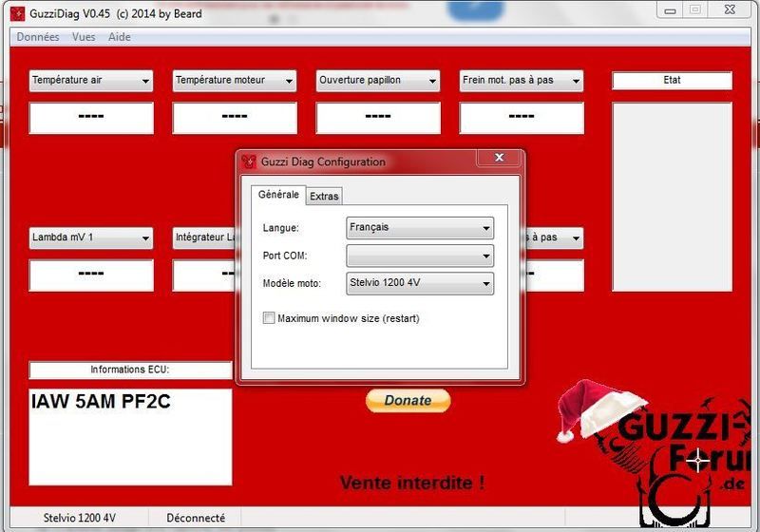Switch to the Extras tab

tap(324, 197)
